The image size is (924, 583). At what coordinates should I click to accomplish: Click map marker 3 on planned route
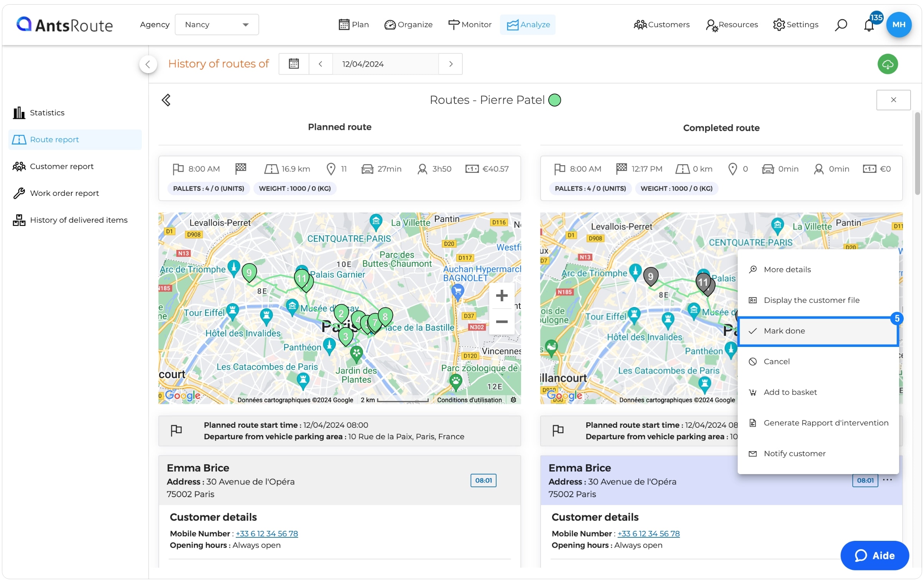pyautogui.click(x=346, y=337)
